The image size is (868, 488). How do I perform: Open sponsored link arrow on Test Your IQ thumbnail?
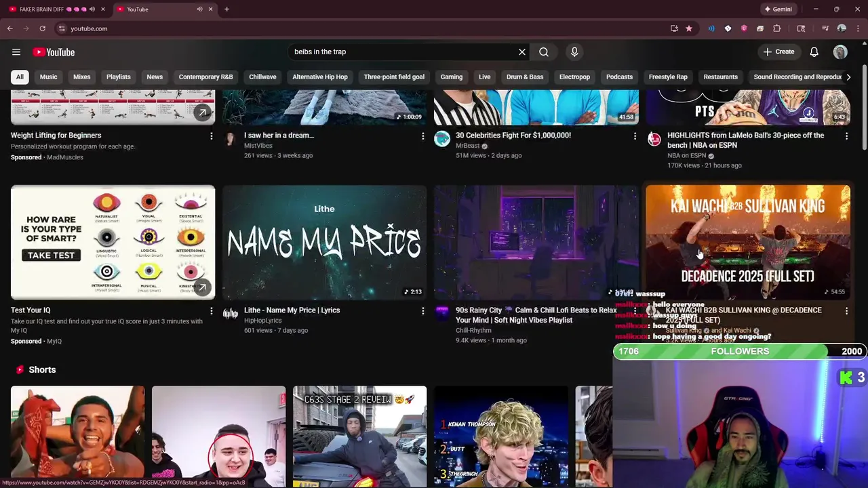point(202,287)
